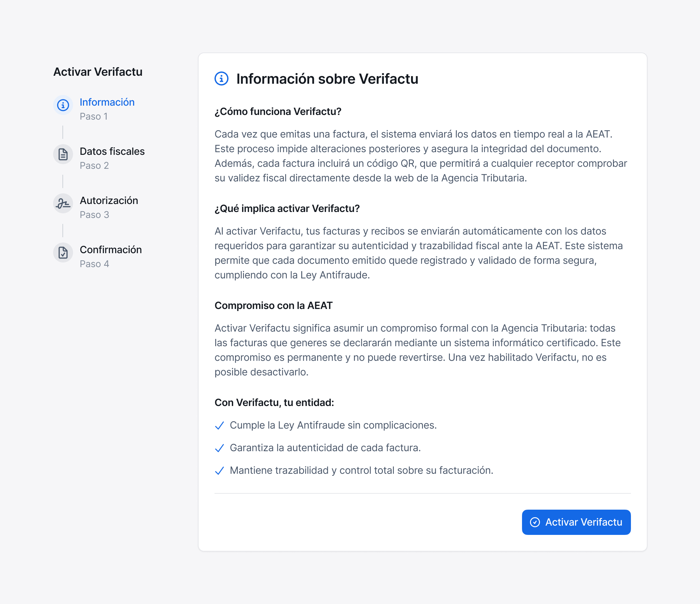Click the Paso 2 subtitle

pos(94,166)
